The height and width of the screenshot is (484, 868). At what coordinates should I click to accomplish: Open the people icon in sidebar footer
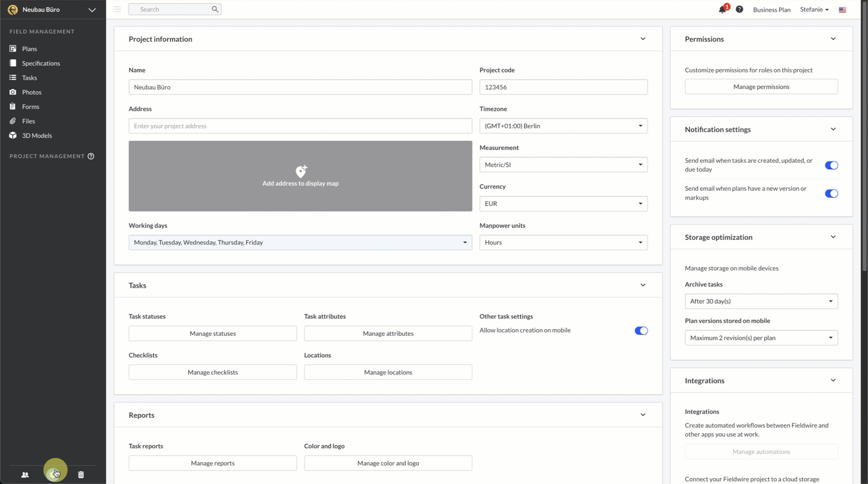tap(25, 475)
